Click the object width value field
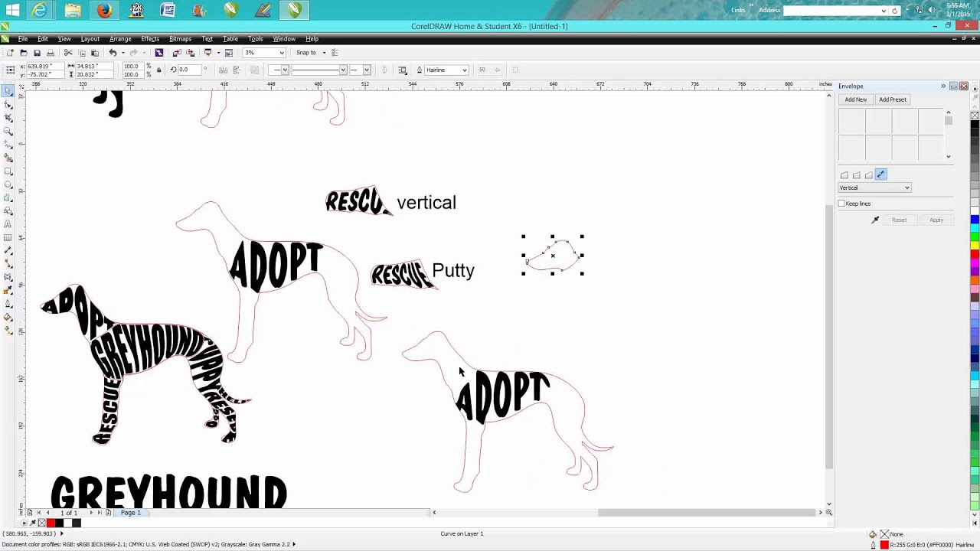 [96, 67]
